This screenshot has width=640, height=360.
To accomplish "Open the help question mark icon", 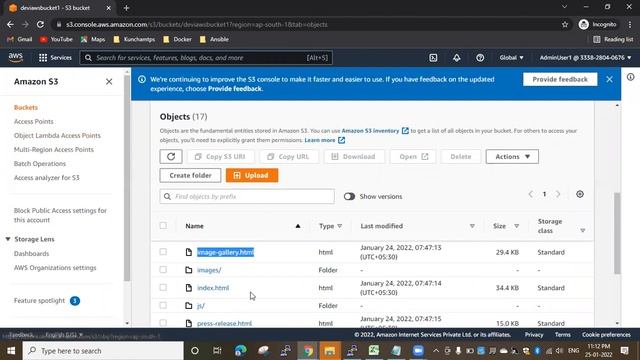I will pos(480,58).
